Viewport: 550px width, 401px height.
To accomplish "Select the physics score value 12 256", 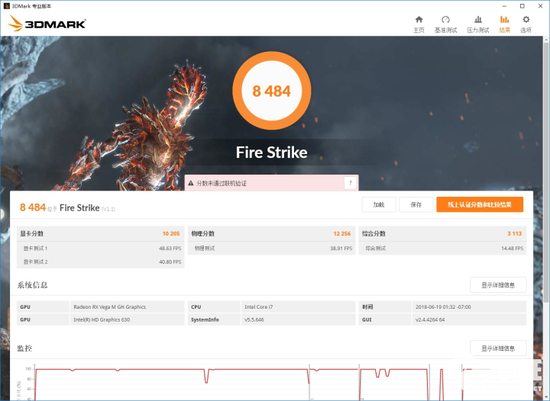I will (342, 234).
